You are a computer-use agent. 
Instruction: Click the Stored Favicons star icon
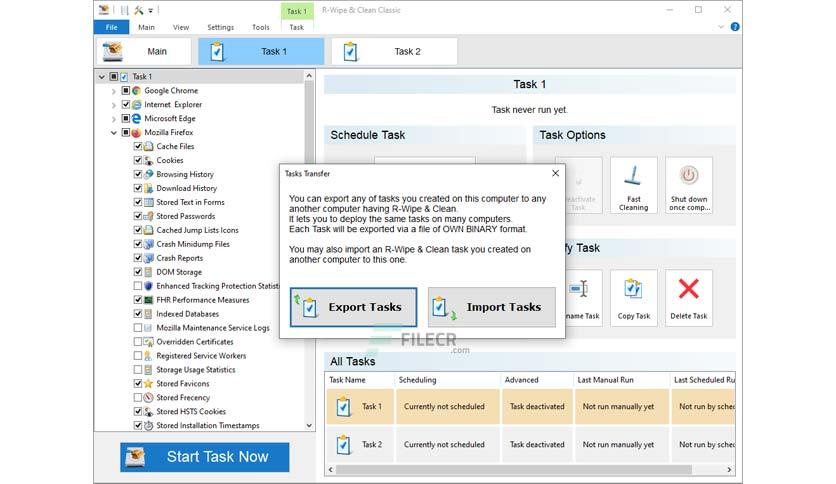click(x=149, y=383)
